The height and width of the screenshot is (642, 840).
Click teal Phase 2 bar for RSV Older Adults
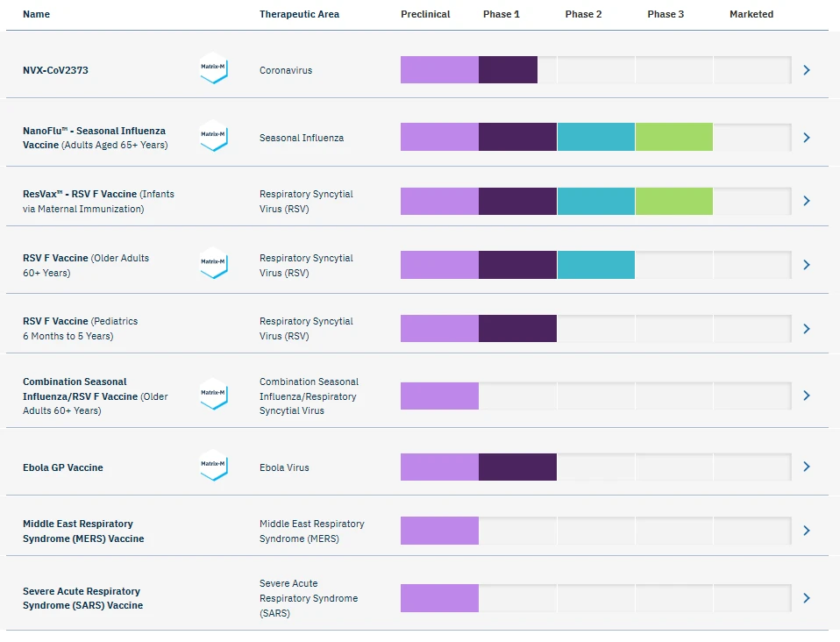pos(595,265)
